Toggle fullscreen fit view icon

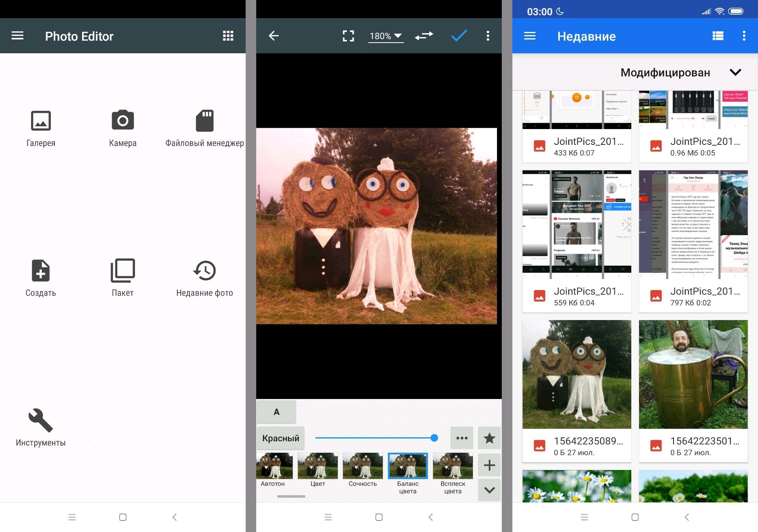348,36
